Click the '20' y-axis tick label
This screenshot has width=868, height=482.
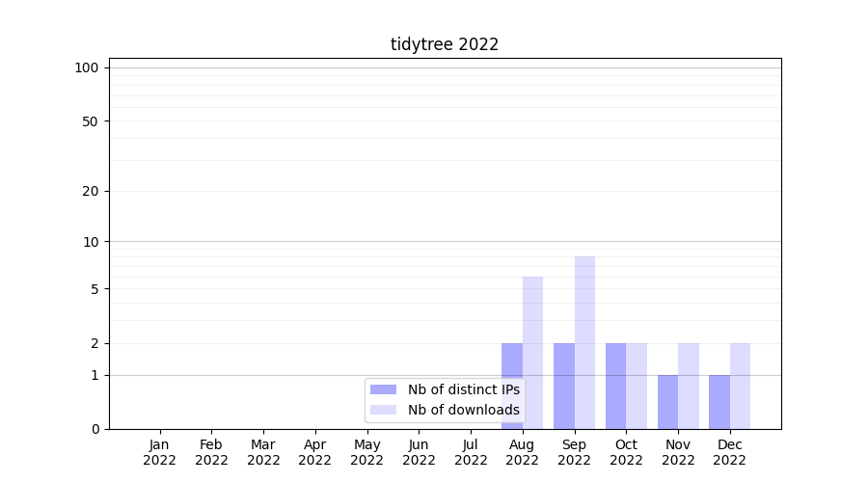pyautogui.click(x=91, y=191)
